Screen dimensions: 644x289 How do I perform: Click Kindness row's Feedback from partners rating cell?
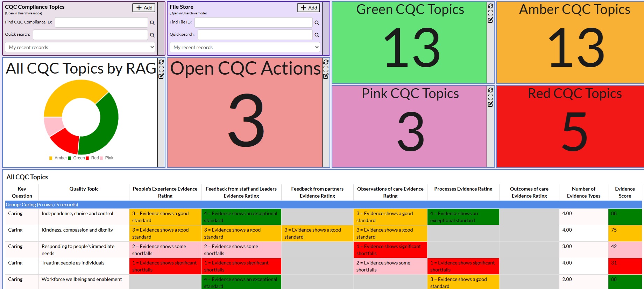pyautogui.click(x=317, y=233)
